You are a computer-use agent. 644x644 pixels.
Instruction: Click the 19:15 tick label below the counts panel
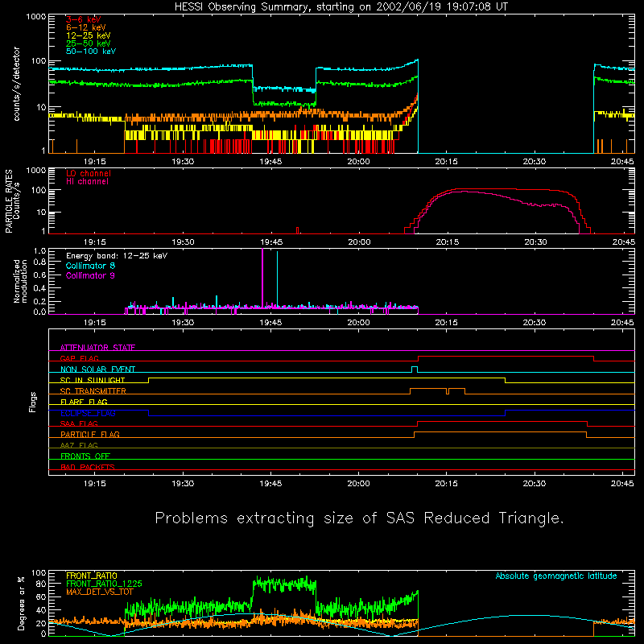tap(95, 162)
